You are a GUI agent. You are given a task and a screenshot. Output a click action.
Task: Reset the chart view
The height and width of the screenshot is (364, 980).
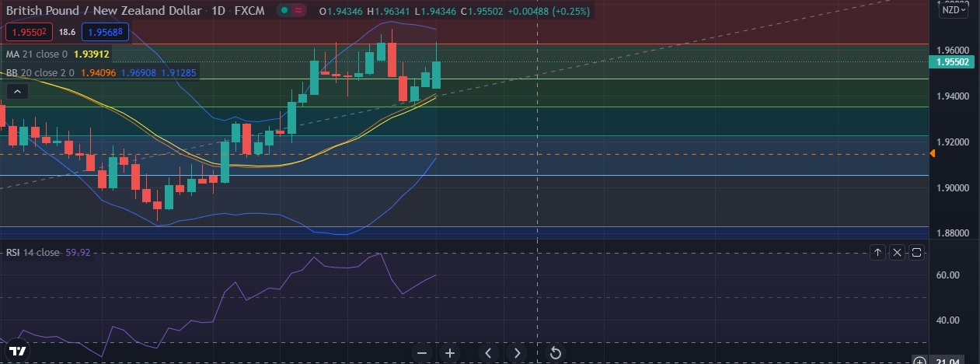(556, 353)
